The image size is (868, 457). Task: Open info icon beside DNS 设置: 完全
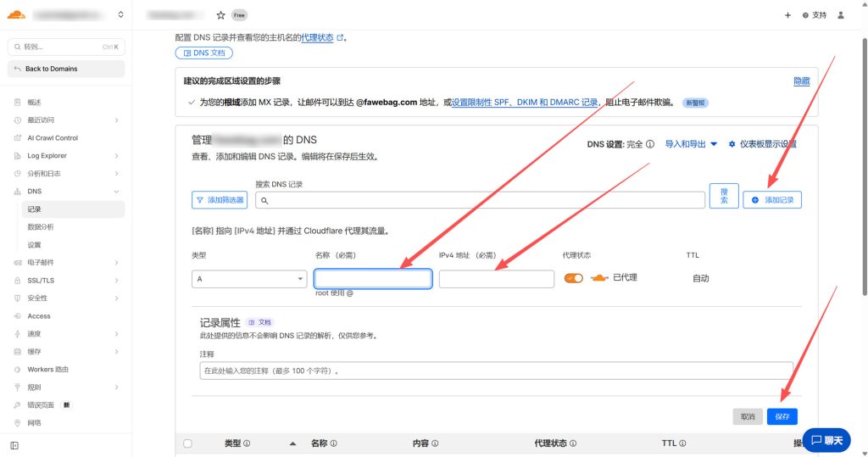coord(650,144)
